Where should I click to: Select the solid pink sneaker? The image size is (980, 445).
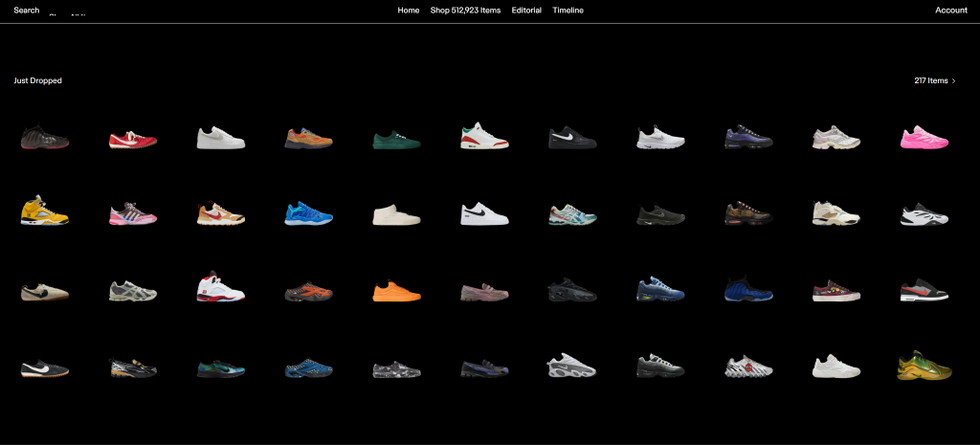924,140
